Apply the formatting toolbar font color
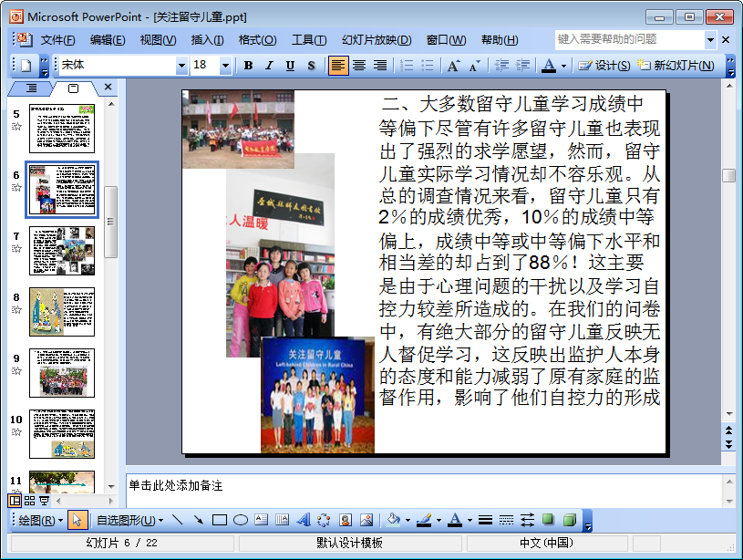Viewport: 743px width, 560px height. pos(549,66)
